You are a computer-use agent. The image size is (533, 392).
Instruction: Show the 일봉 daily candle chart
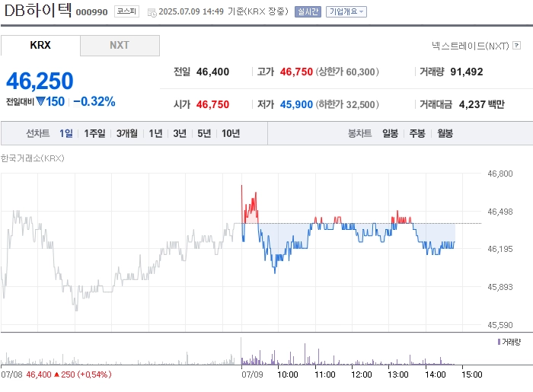[x=390, y=133]
